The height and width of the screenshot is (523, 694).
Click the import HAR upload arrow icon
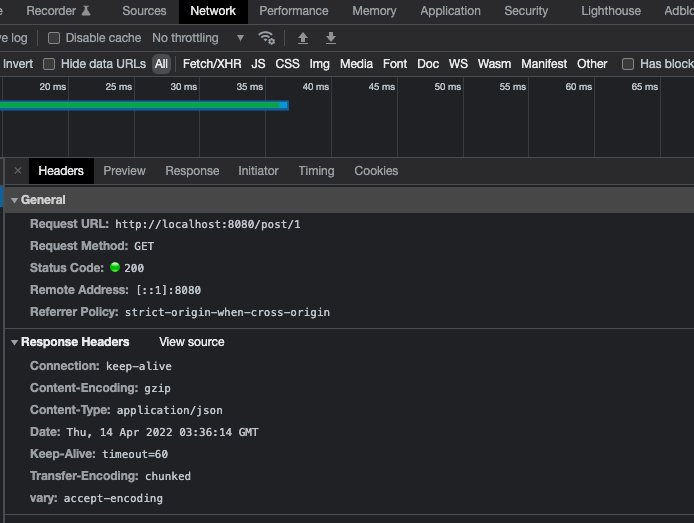[x=303, y=38]
